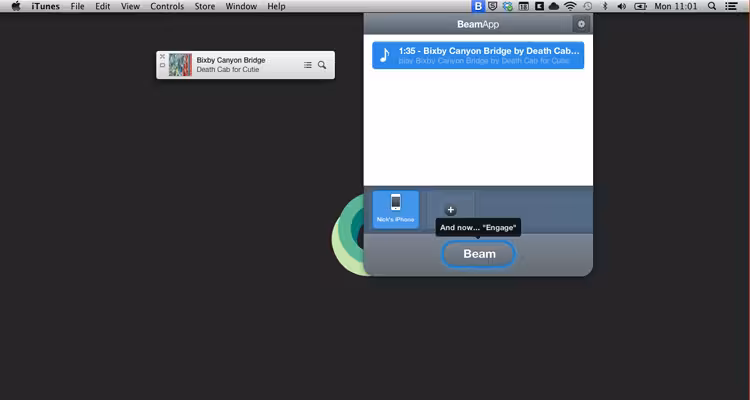Click the Beam button
Screen dimensions: 750x400
point(479,254)
